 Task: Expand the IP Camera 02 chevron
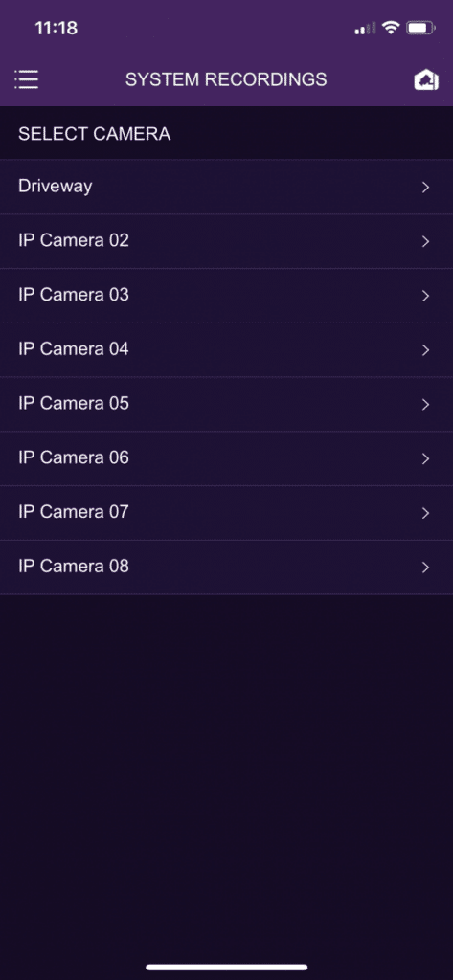point(426,241)
